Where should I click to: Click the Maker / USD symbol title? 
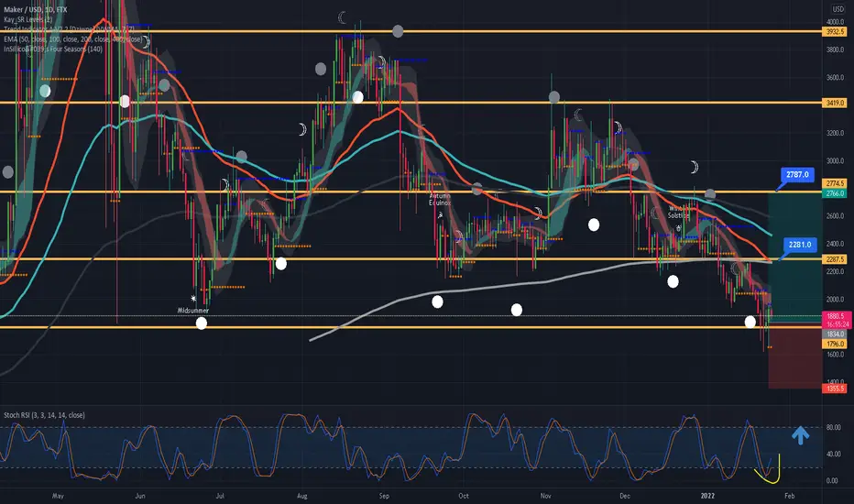pyautogui.click(x=35, y=10)
